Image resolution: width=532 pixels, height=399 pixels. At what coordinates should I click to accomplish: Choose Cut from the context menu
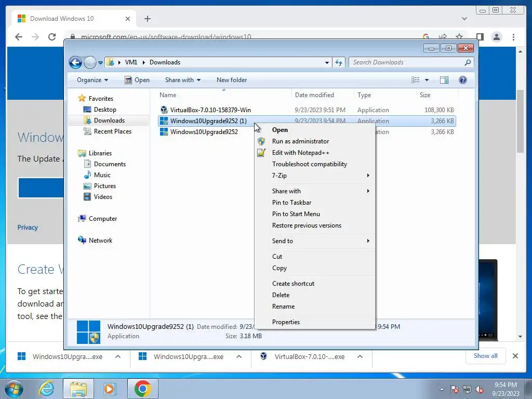point(315,257)
